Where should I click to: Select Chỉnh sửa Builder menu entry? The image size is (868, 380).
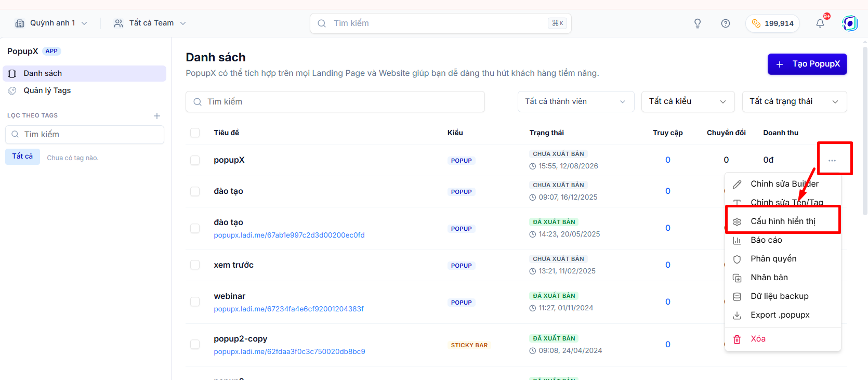[x=783, y=184]
